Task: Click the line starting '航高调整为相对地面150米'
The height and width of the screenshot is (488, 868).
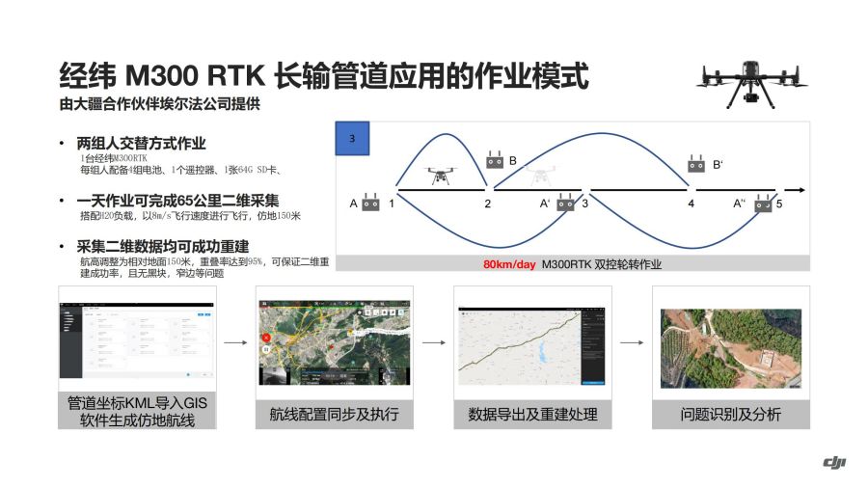Action: click(x=204, y=261)
